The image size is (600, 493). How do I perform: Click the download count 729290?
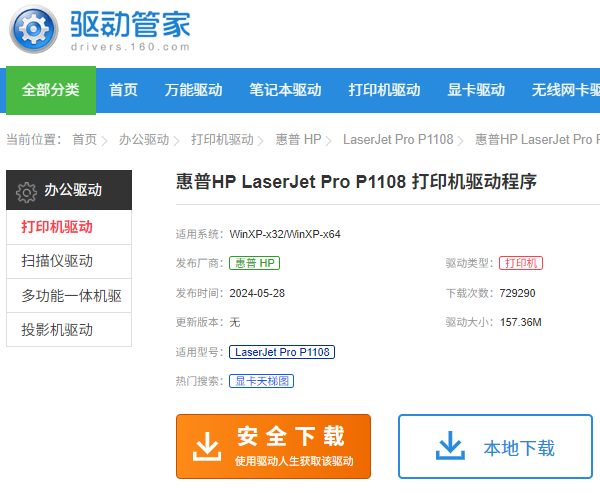tap(517, 293)
